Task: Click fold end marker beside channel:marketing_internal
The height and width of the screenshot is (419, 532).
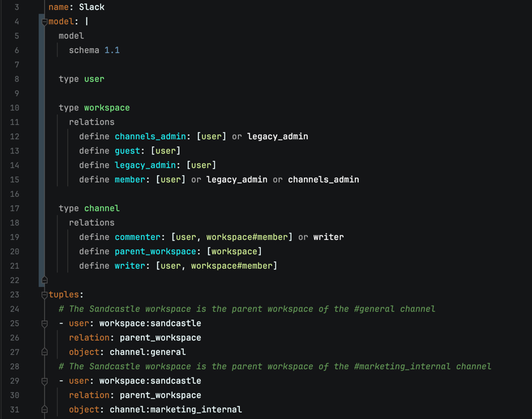Action: click(x=44, y=409)
